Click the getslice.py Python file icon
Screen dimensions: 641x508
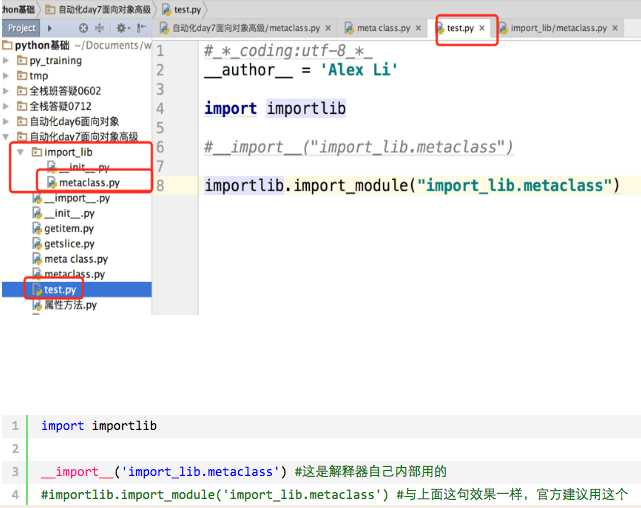pyautogui.click(x=37, y=244)
